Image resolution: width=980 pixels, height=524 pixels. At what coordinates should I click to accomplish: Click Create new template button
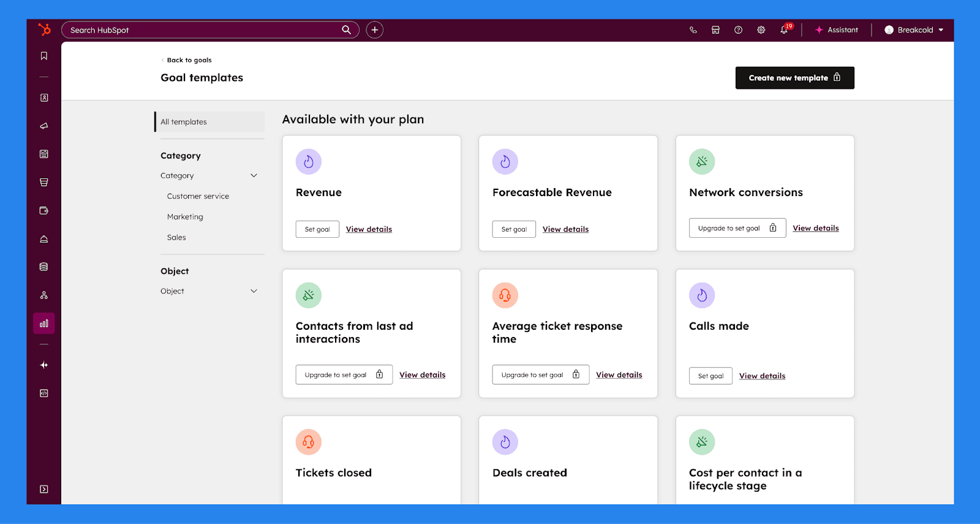click(794, 78)
